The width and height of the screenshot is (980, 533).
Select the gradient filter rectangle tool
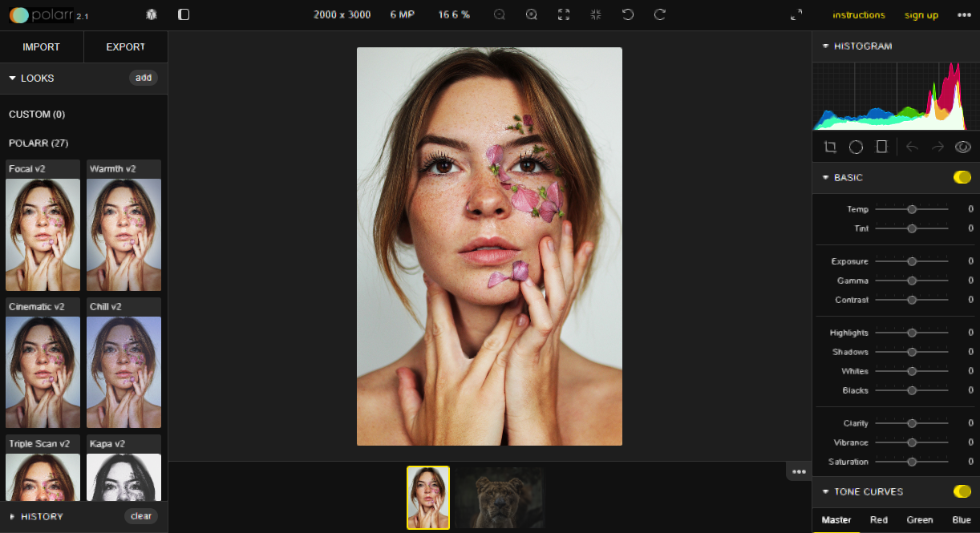point(881,147)
